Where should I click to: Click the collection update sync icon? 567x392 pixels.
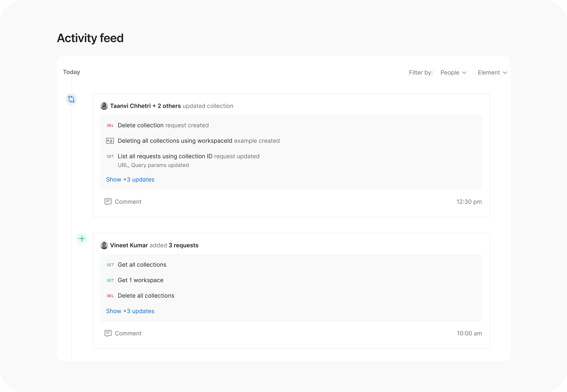71,99
